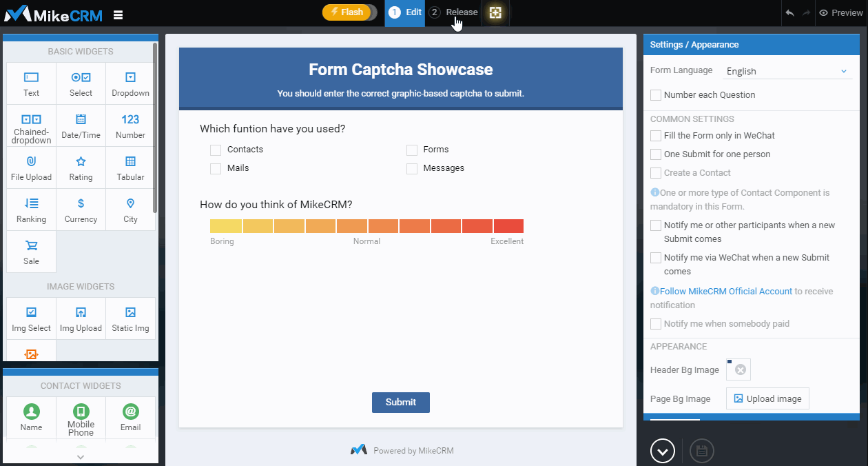Add a File Upload widget

(31, 168)
